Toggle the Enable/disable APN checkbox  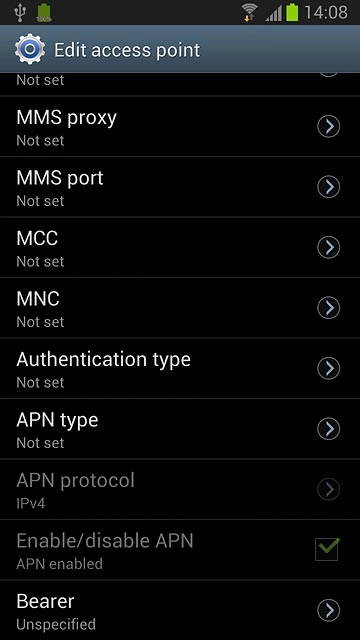(x=327, y=549)
